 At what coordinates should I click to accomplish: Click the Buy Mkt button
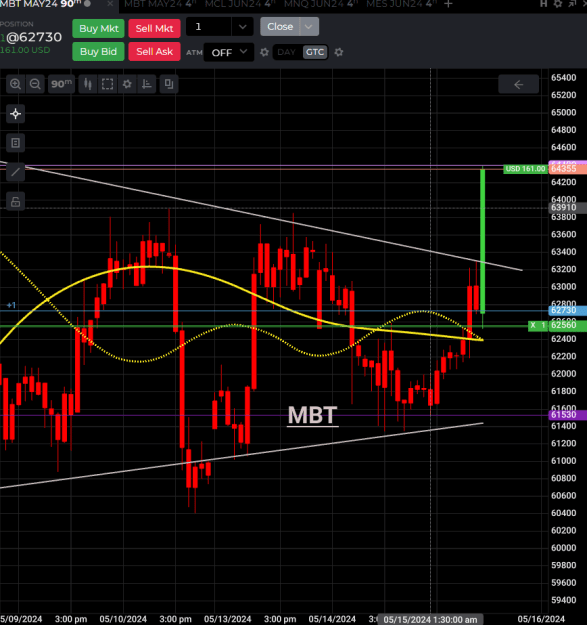(99, 29)
